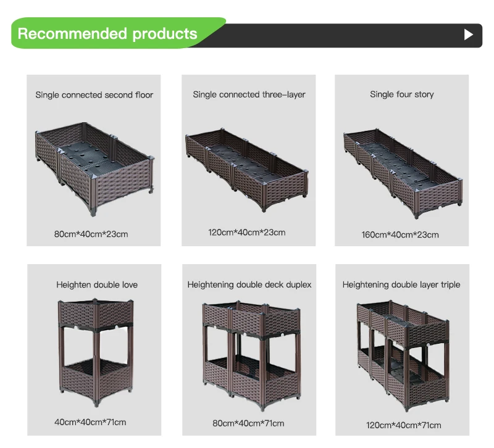494x448 pixels.
Task: Click the Single four story title
Action: (401, 94)
